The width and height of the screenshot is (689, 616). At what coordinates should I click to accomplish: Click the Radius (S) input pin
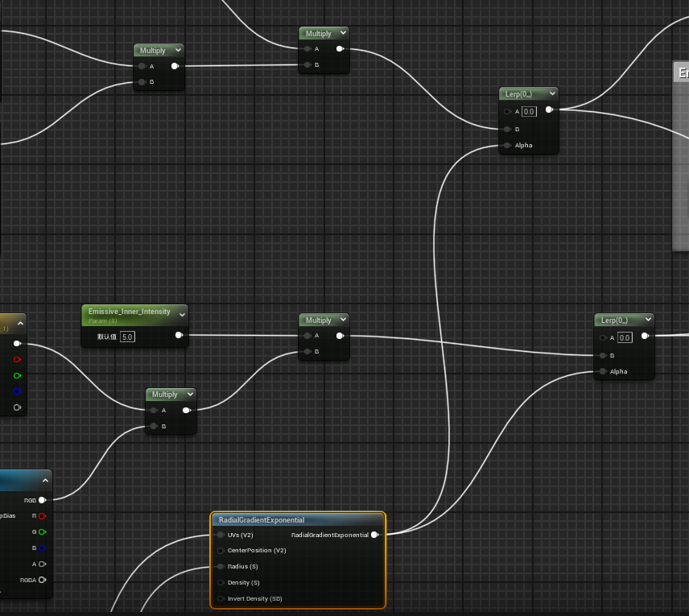point(221,566)
